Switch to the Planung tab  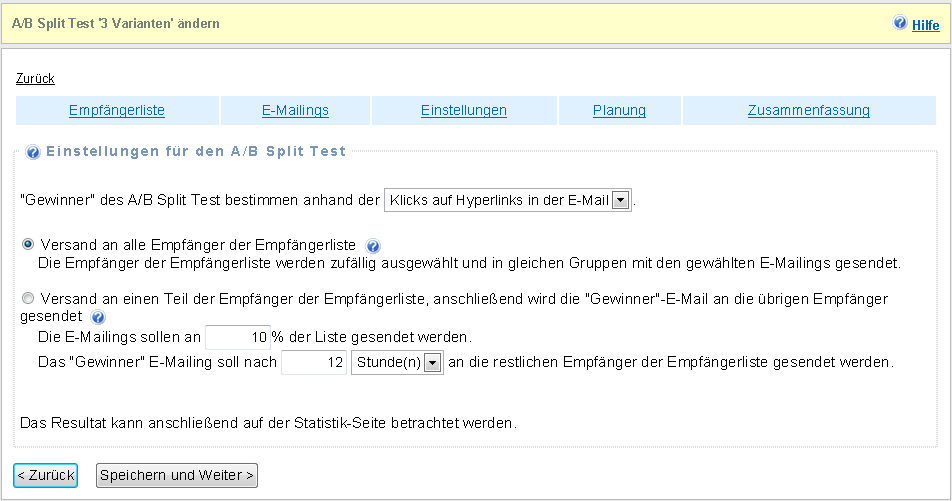pos(619,111)
